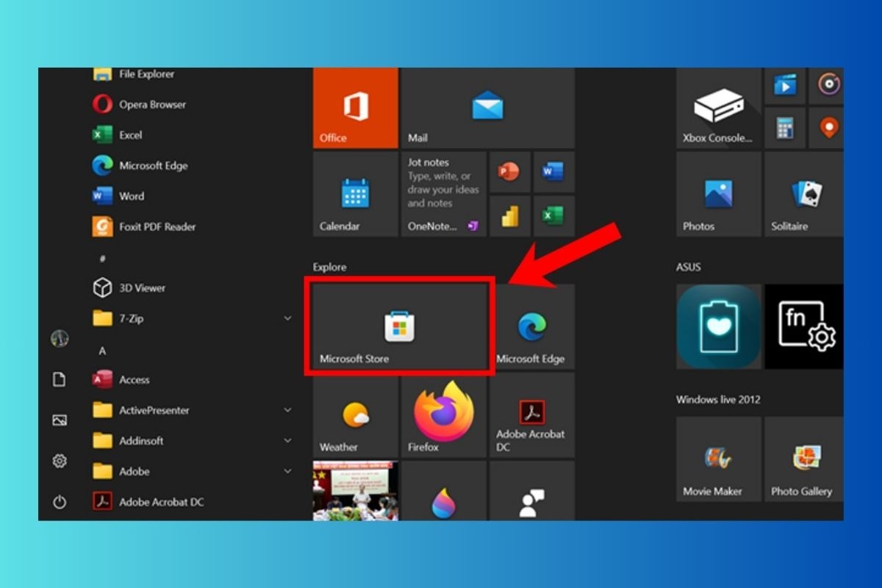Click the 'Explore' tile group header

click(x=329, y=267)
